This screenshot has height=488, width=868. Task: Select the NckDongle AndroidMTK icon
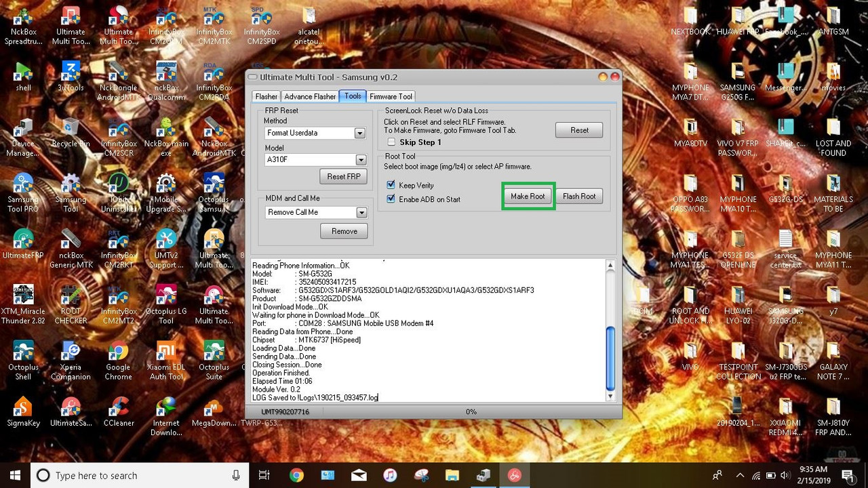click(x=118, y=81)
